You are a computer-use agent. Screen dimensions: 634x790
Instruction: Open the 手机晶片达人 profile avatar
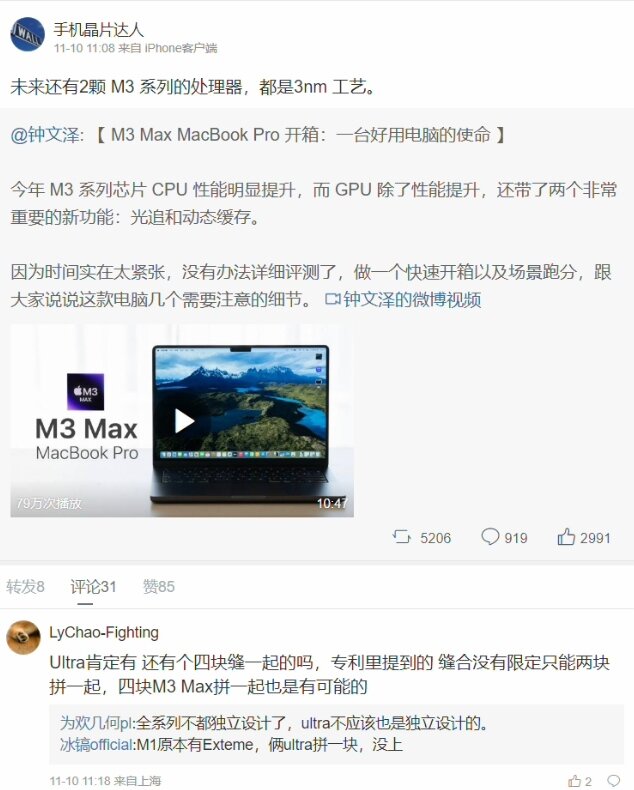point(27,34)
